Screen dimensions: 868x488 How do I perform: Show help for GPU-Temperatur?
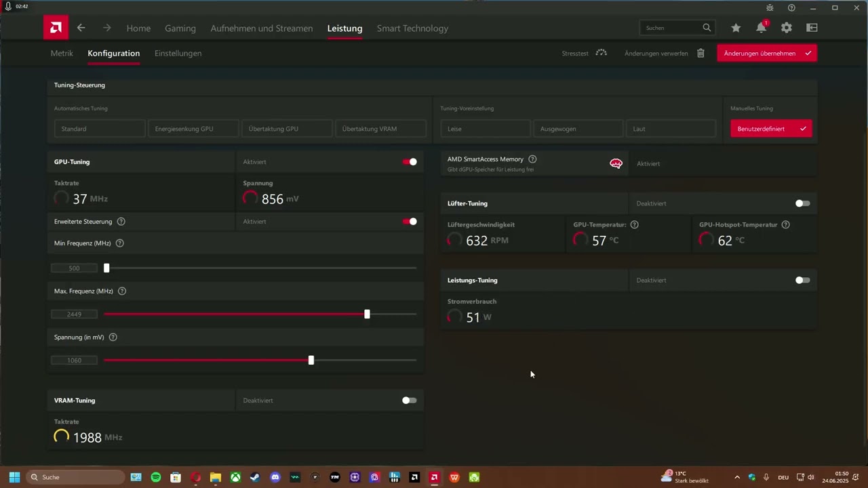tap(635, 224)
